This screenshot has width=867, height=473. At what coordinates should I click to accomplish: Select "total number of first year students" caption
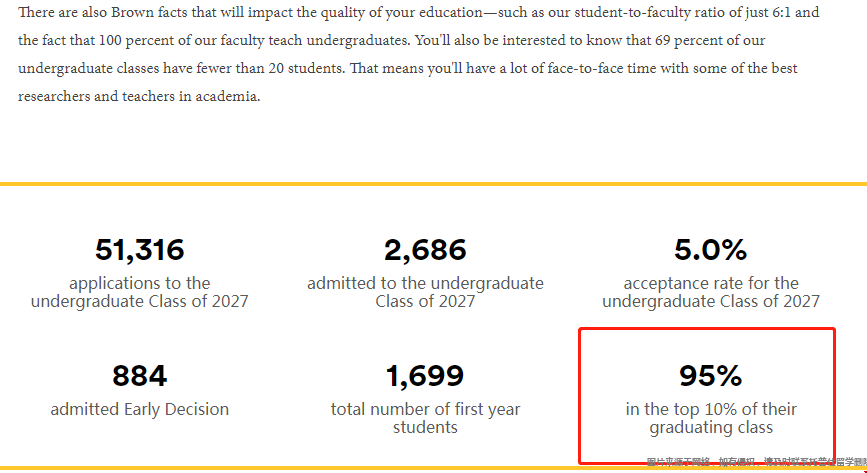pos(425,418)
